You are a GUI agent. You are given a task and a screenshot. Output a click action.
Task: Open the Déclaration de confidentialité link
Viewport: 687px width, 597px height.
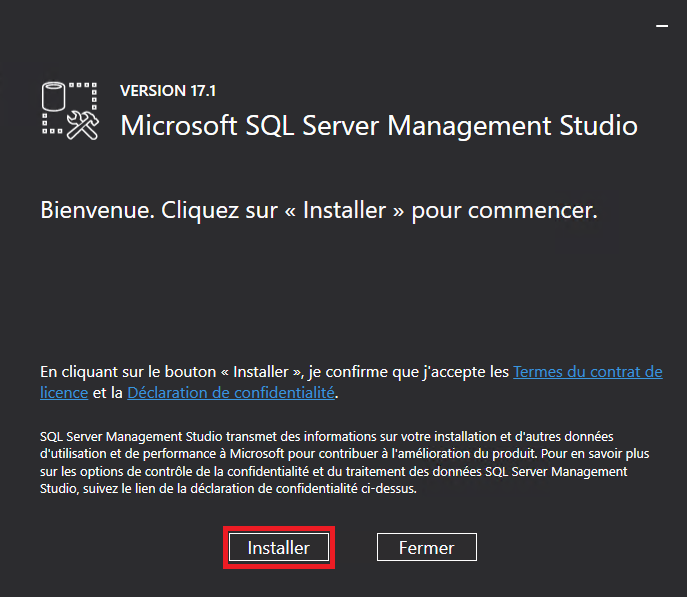231,393
